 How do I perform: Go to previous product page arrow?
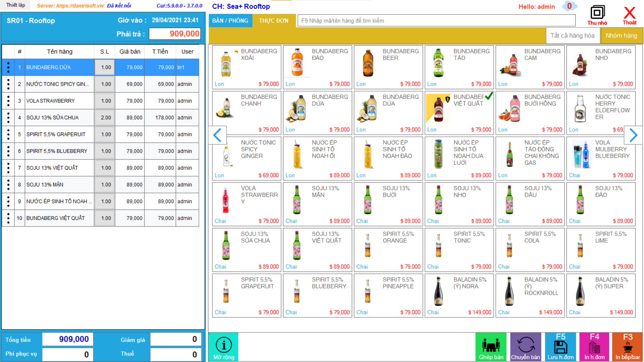pos(217,135)
